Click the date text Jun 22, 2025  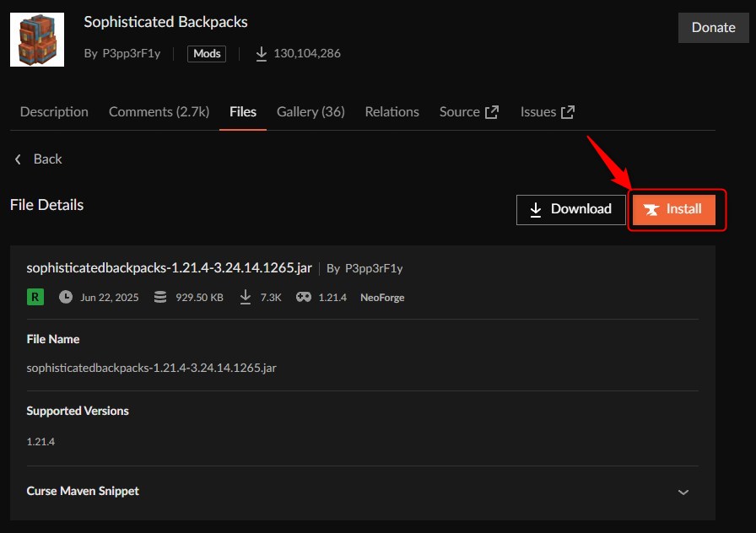click(110, 298)
